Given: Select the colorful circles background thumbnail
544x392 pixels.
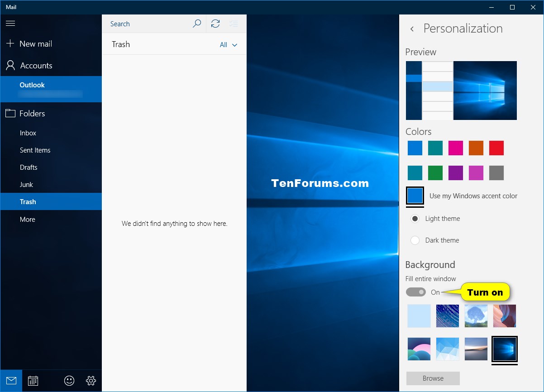Looking at the screenshot, I should (x=419, y=349).
